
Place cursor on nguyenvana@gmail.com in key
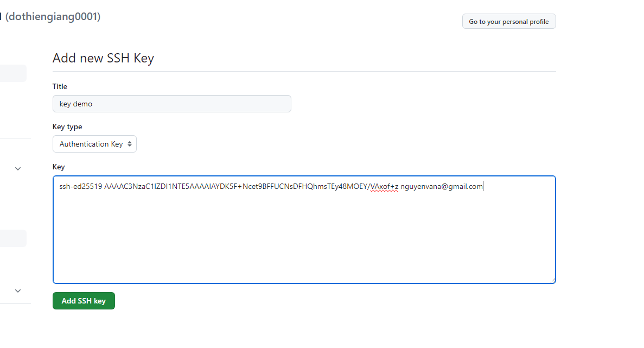click(x=441, y=187)
